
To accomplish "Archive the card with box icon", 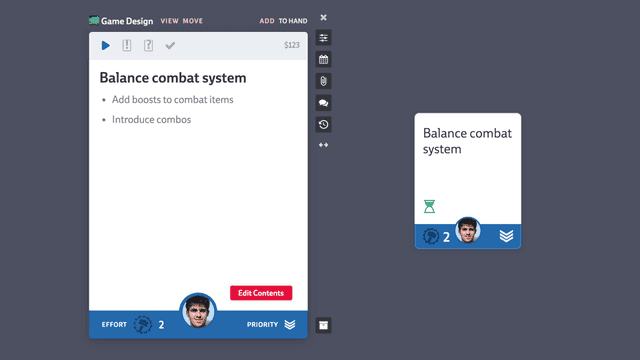I will pyautogui.click(x=323, y=325).
